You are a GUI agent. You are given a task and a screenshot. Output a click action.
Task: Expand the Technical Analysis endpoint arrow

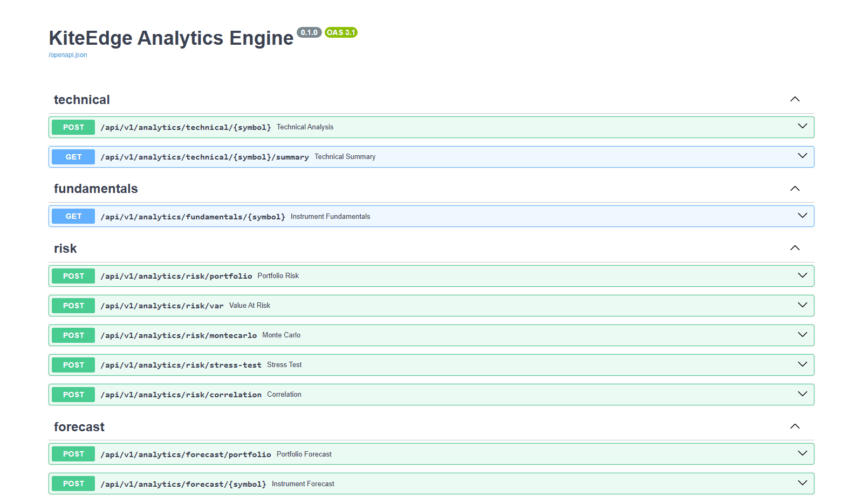click(x=803, y=126)
